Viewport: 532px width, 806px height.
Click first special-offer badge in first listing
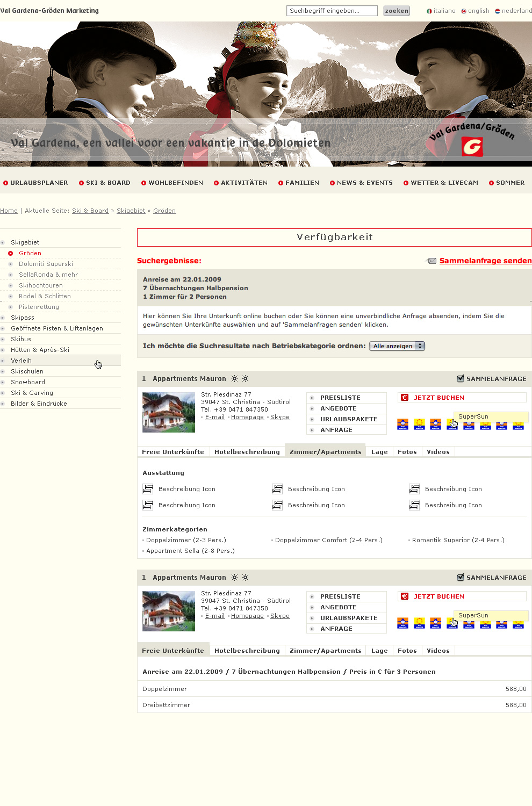(402, 424)
